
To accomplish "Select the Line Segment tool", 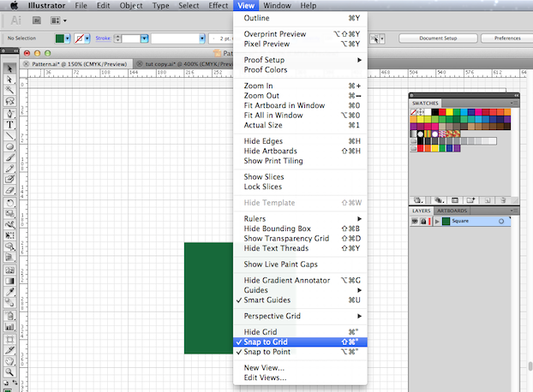I will click(x=9, y=135).
